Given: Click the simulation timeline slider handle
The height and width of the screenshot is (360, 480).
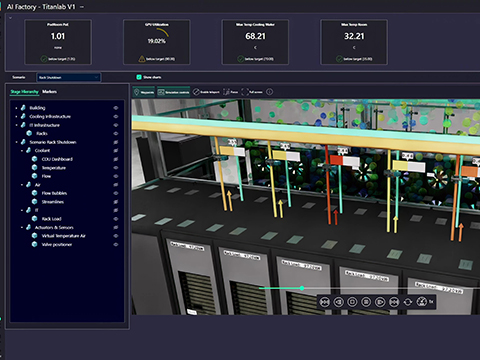Looking at the screenshot, I should [302, 288].
